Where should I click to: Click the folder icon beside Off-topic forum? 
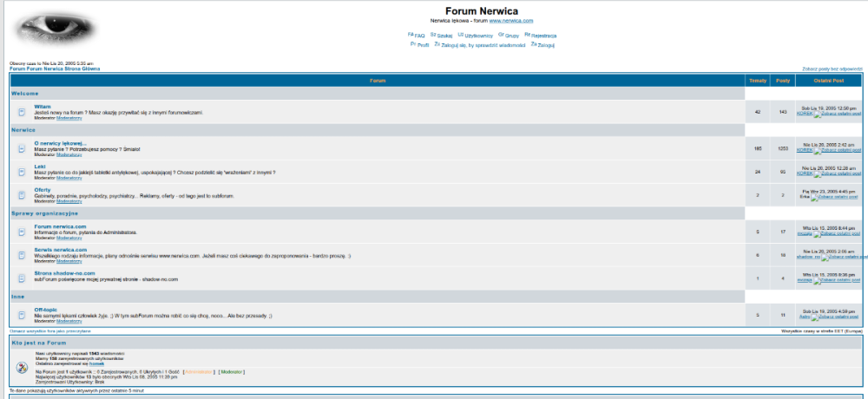tap(22, 315)
